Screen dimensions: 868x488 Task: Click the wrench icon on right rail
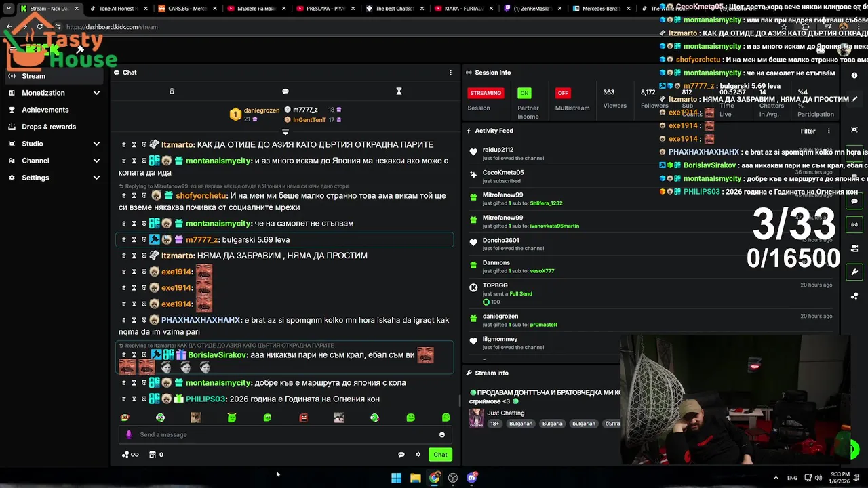(x=854, y=272)
